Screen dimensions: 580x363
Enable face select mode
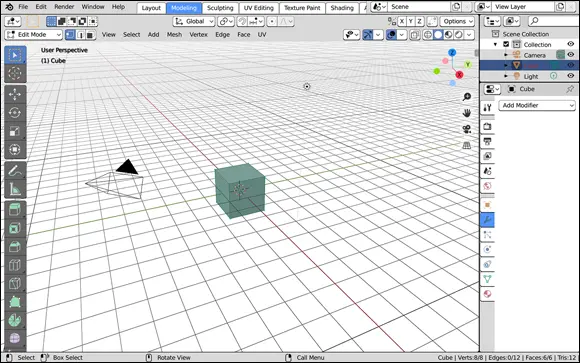(x=90, y=35)
